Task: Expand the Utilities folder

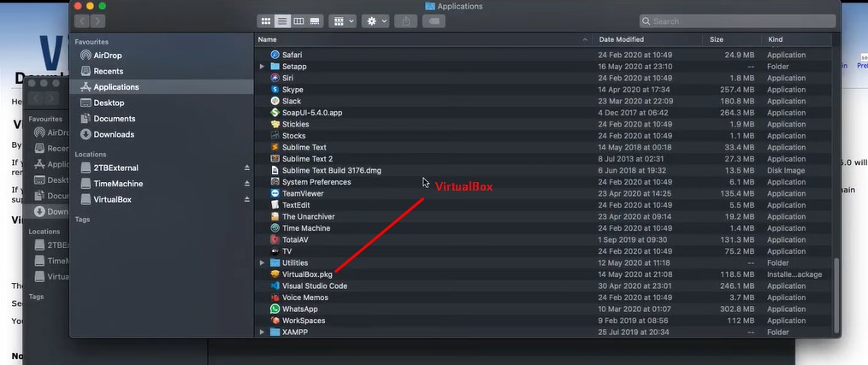Action: [262, 262]
